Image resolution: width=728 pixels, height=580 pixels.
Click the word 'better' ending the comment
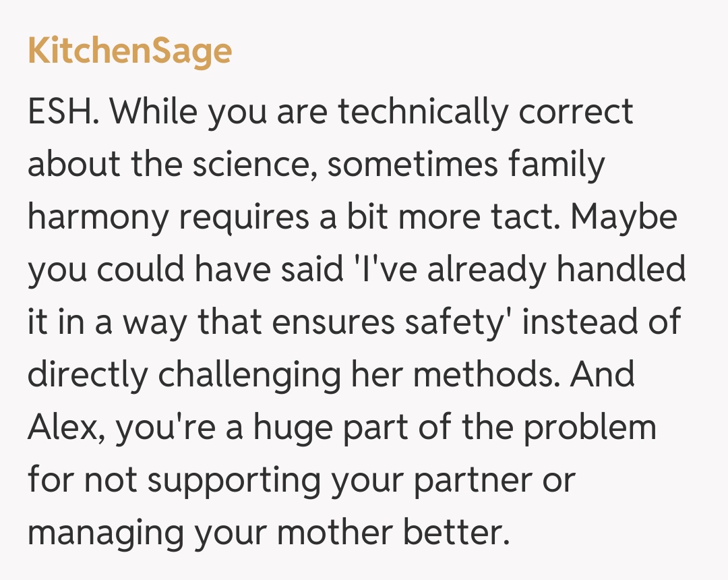[454, 532]
